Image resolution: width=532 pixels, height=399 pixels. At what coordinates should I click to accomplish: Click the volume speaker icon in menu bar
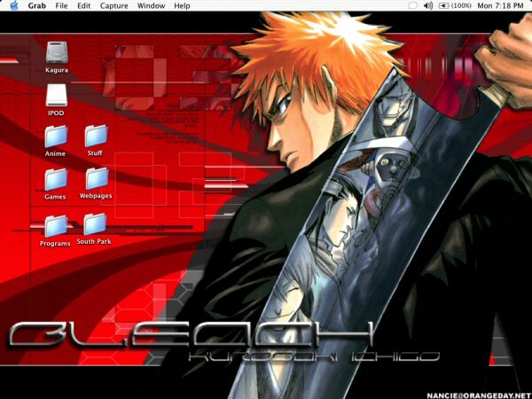point(428,6)
